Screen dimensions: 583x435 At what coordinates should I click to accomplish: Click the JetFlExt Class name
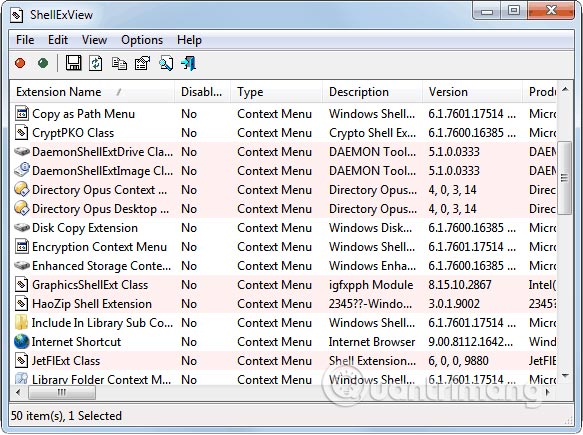pos(66,361)
